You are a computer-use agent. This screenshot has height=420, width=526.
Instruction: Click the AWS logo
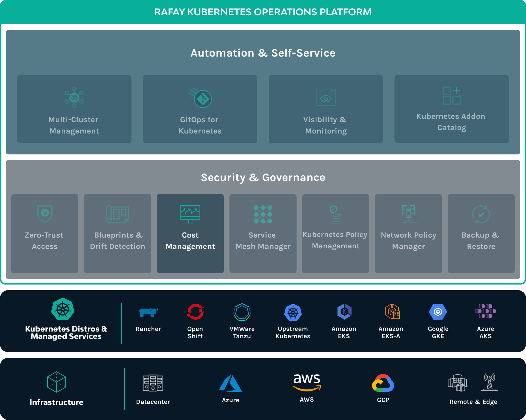pos(307,382)
